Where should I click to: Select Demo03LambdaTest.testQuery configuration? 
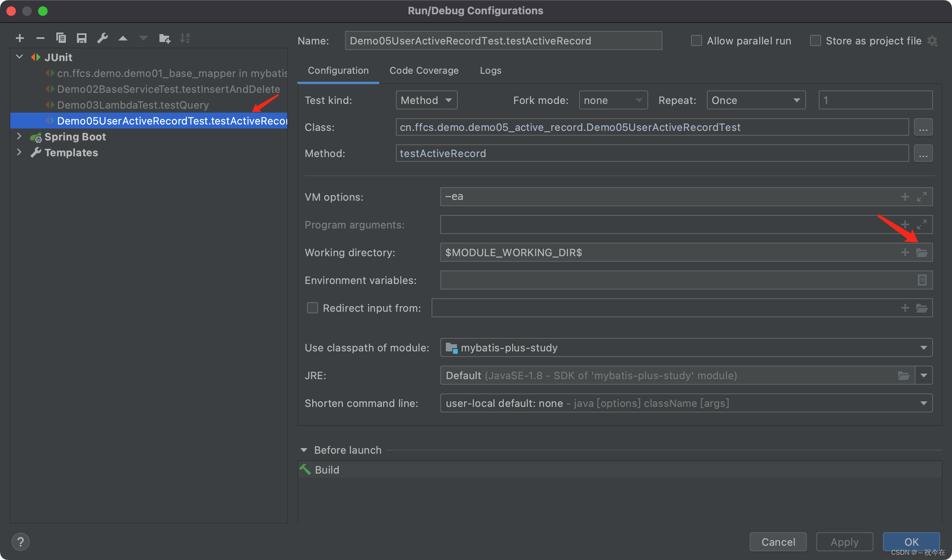coord(133,105)
